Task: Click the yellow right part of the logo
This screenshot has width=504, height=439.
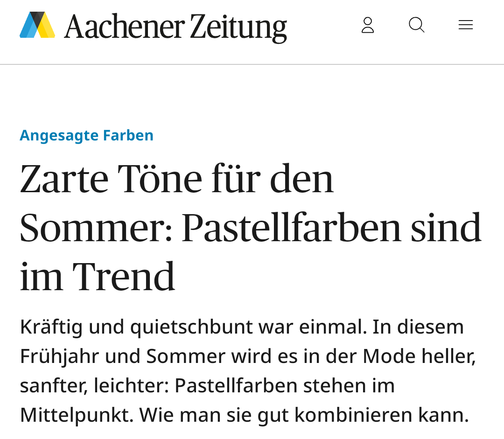Action: (47, 28)
